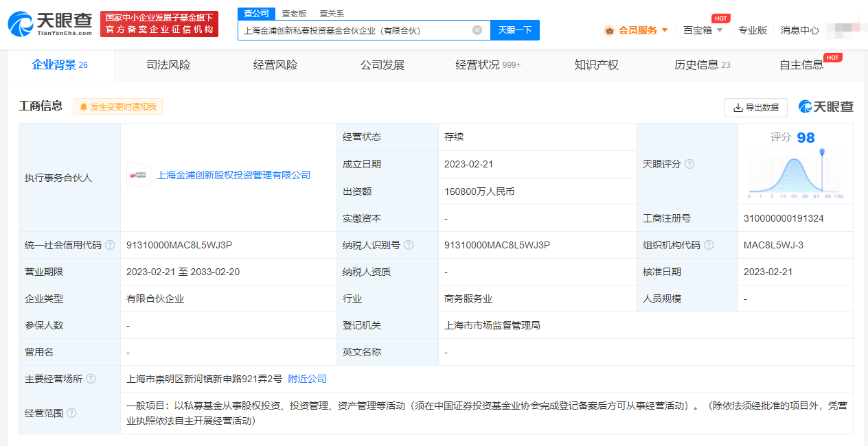Viewport: 868px width, 446px height.
Task: Switch to the 查老板 search tab
Action: 294,14
